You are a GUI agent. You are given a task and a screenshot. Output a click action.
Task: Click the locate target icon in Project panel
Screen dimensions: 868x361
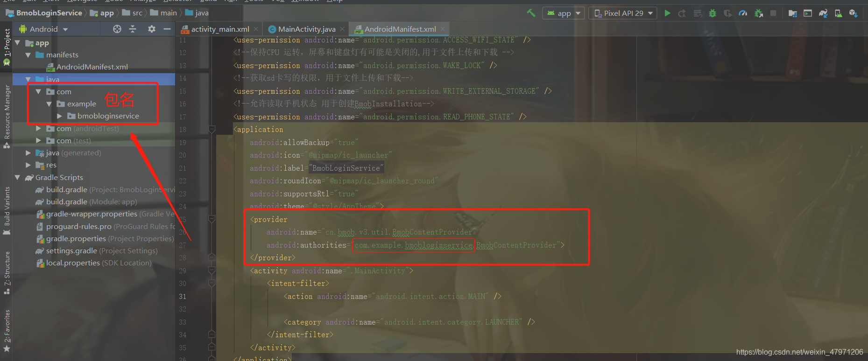click(117, 29)
